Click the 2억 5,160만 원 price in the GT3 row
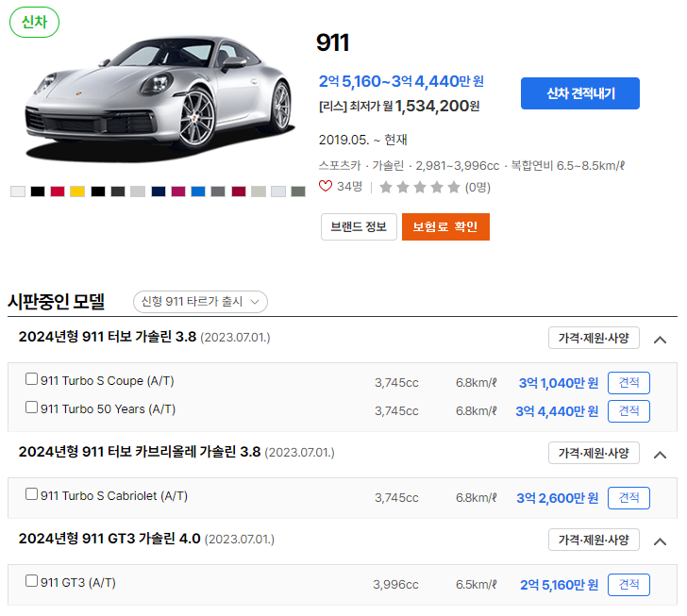 pos(560,585)
